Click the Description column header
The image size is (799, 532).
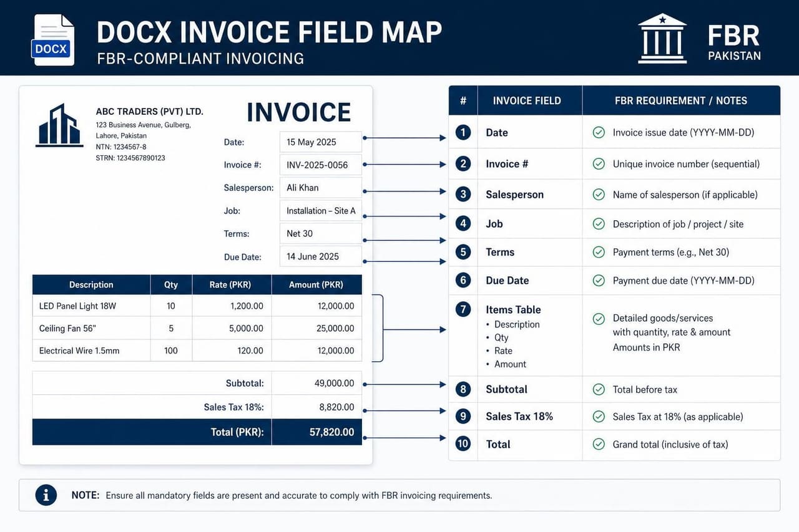coord(91,284)
